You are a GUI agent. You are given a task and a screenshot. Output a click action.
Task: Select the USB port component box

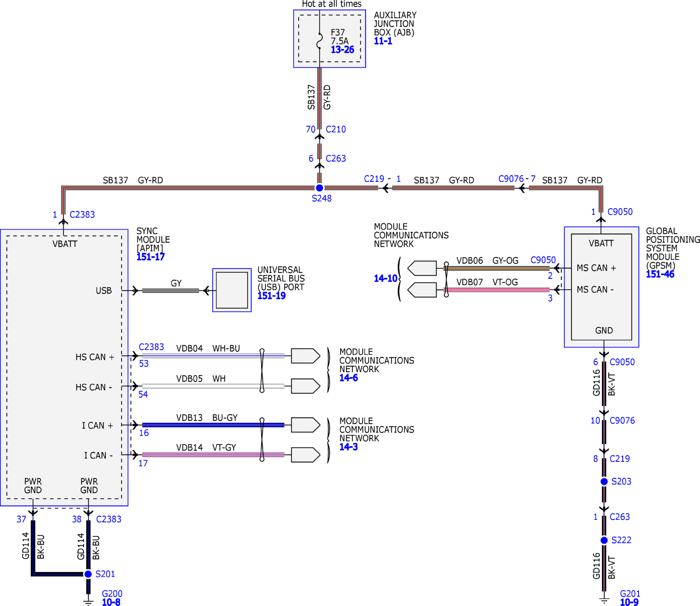232,290
